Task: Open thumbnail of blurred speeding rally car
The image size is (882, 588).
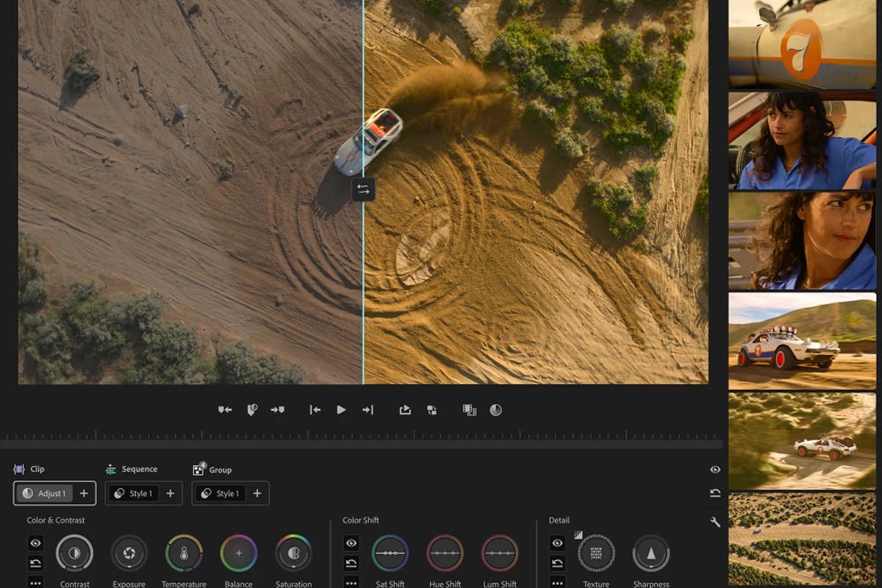Action: (803, 441)
